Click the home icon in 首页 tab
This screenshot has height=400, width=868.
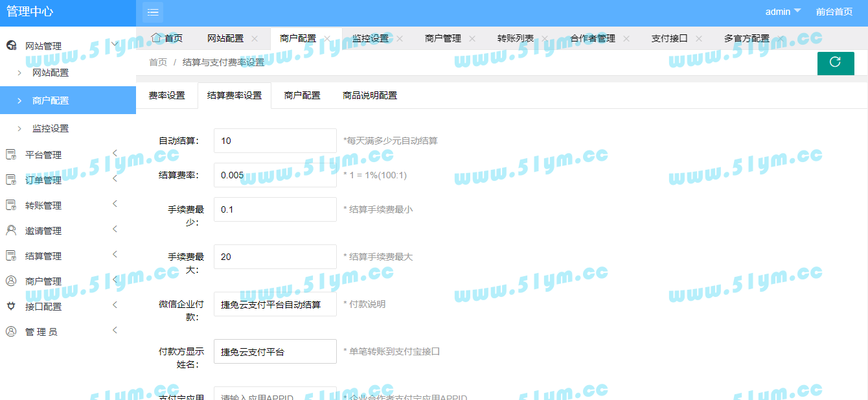coord(155,38)
